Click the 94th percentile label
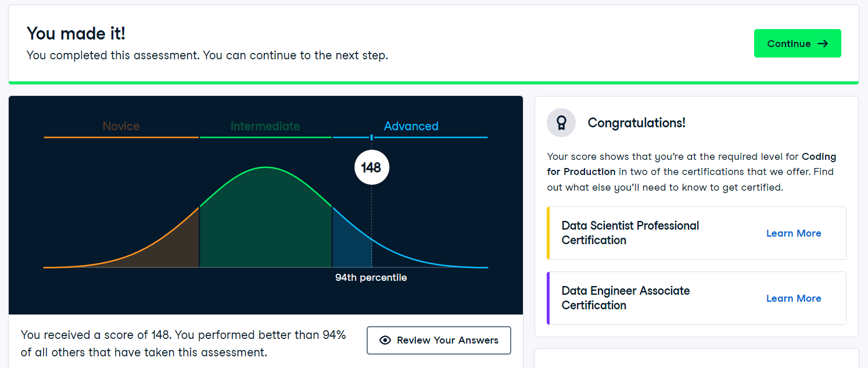 pos(371,278)
